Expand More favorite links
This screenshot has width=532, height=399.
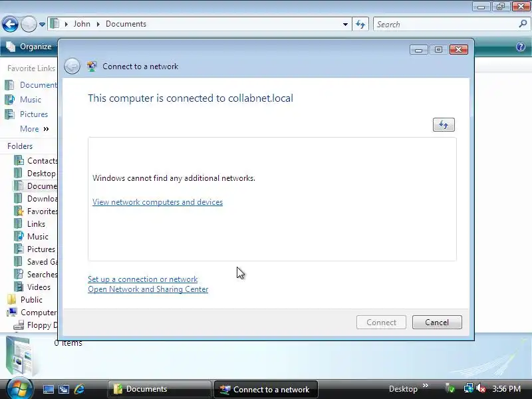tap(35, 129)
